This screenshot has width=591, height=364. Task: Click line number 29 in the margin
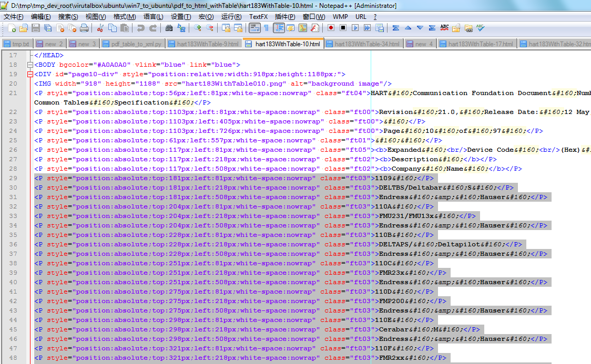pos(13,178)
